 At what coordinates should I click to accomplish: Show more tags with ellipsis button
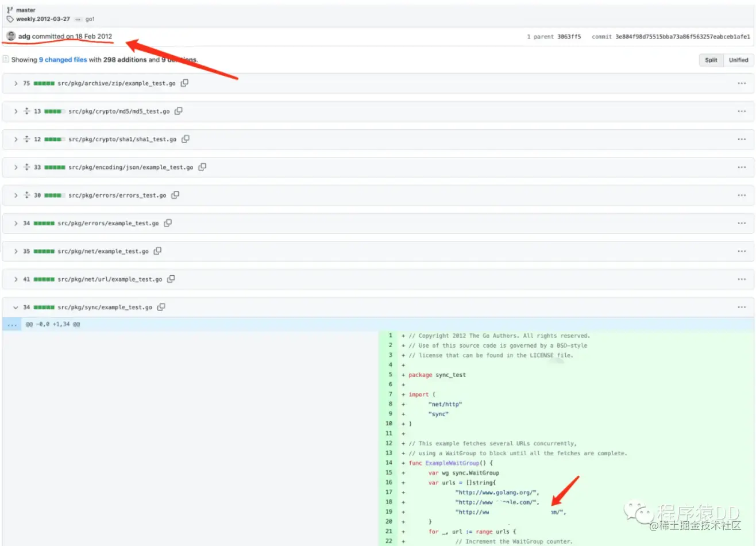[x=78, y=19]
